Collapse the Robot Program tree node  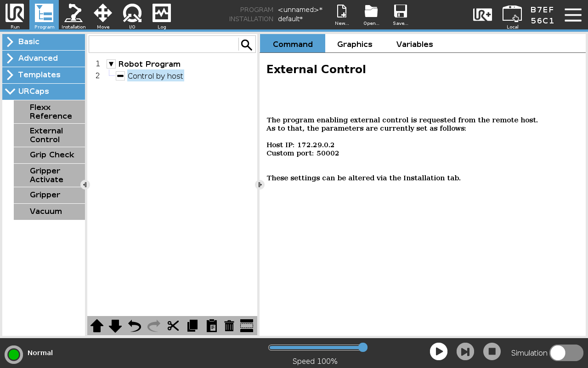tap(111, 64)
